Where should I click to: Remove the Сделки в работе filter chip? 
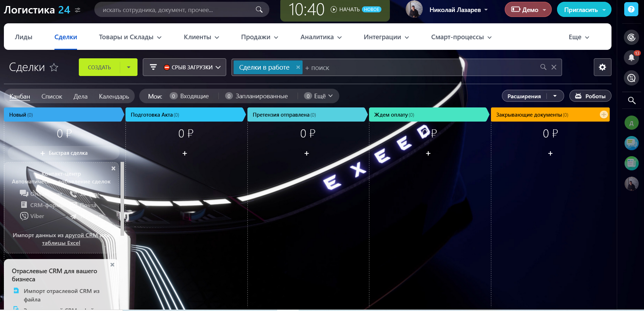click(x=298, y=67)
